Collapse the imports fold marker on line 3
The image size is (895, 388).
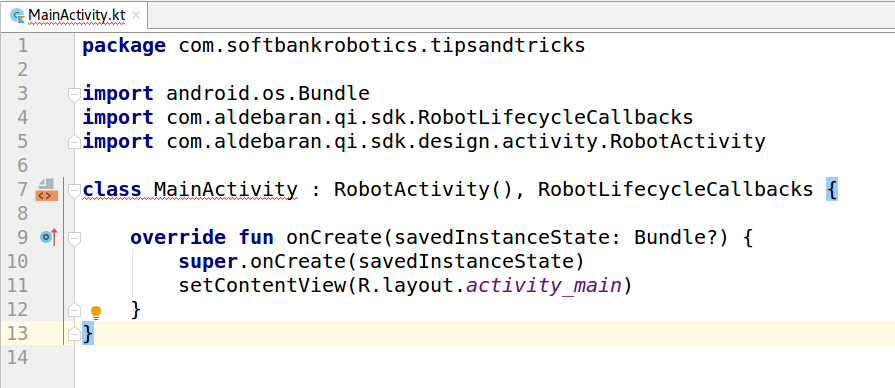(x=74, y=95)
